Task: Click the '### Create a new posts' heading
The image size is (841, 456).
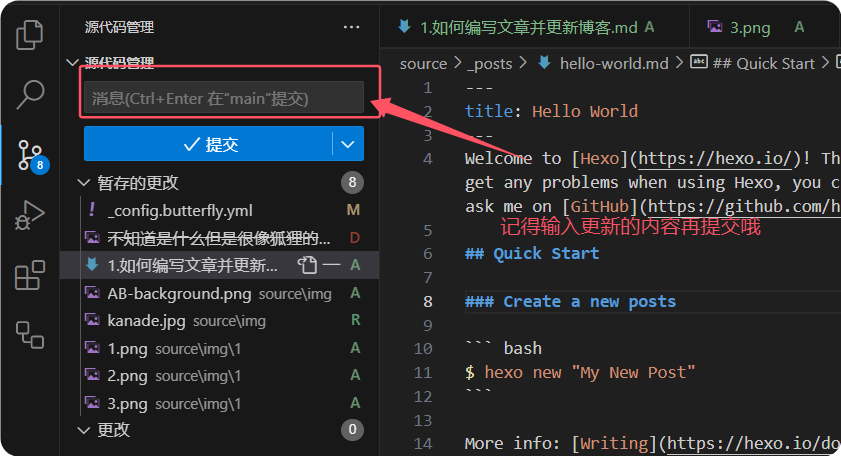Action: [570, 301]
